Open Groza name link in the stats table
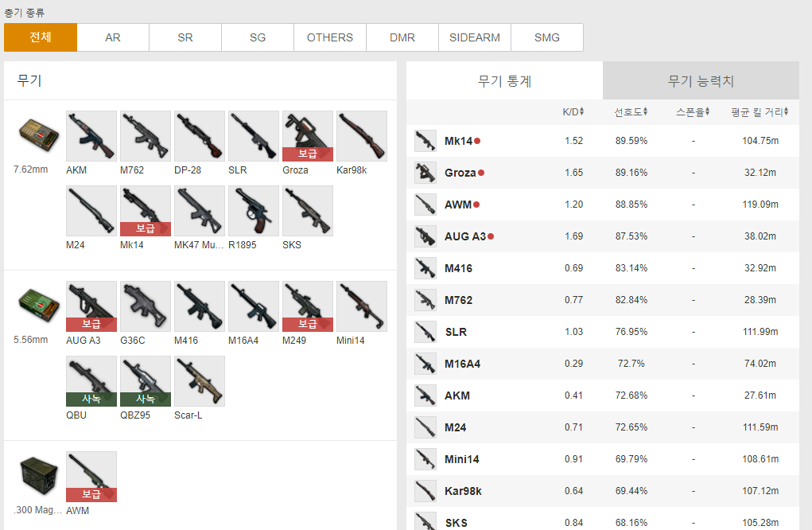The width and height of the screenshot is (812, 530). (460, 173)
